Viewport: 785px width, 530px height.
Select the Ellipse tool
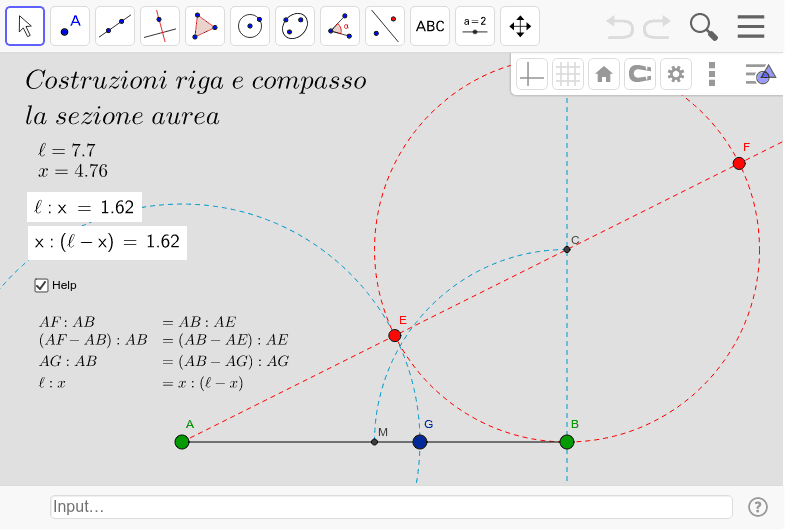(295, 26)
